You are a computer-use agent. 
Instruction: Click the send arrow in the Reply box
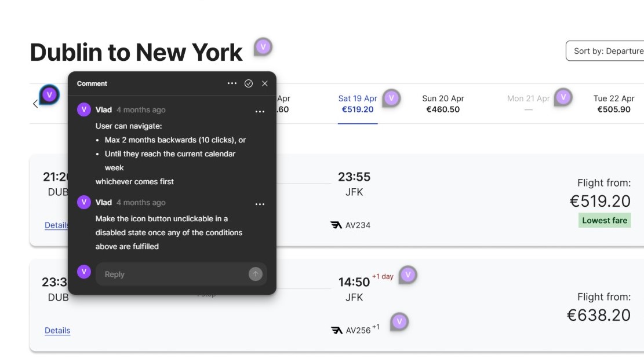(255, 274)
